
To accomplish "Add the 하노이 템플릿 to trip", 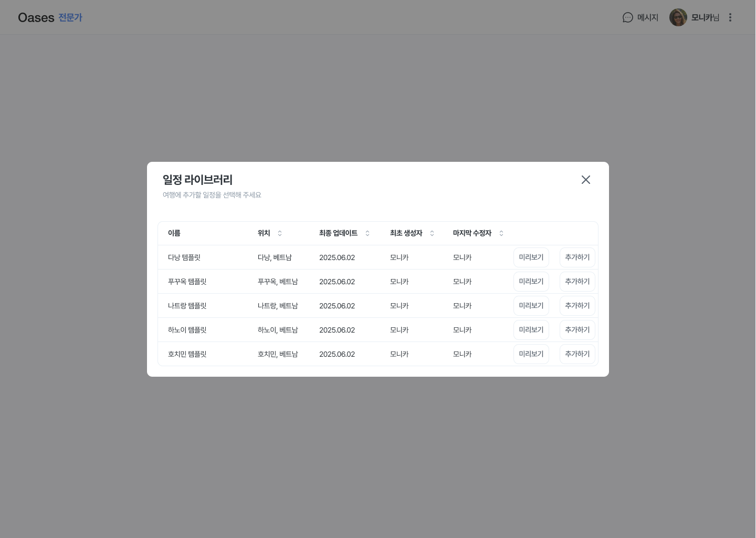I will tap(577, 330).
